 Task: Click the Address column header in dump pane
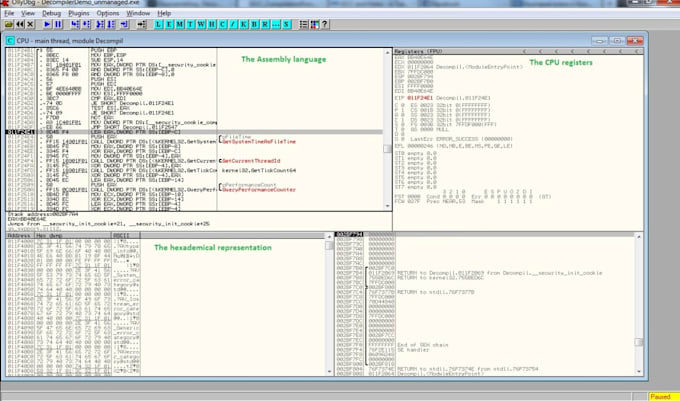[20, 235]
